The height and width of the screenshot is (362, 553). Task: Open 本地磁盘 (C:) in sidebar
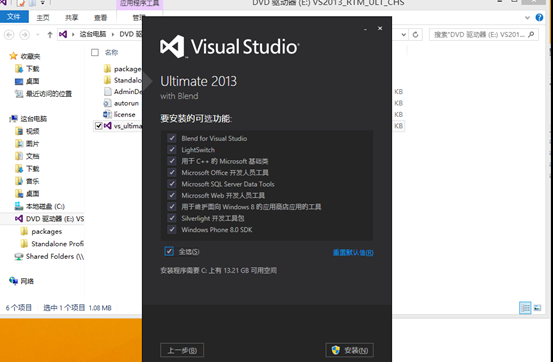(x=45, y=206)
